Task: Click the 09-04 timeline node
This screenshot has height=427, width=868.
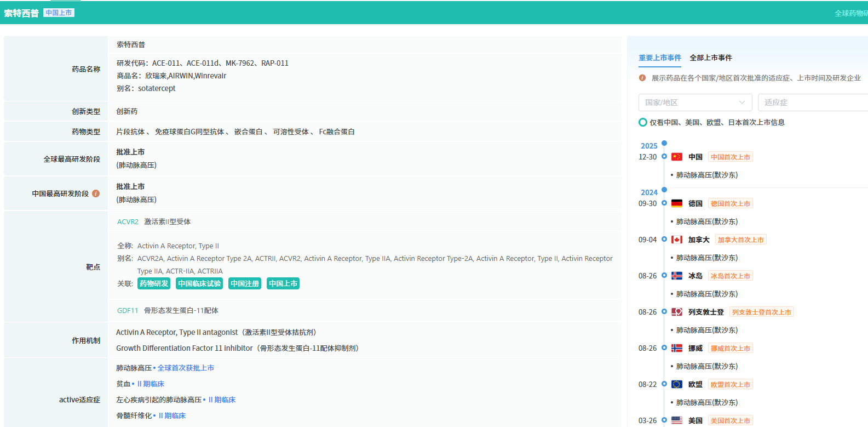Action: [664, 239]
